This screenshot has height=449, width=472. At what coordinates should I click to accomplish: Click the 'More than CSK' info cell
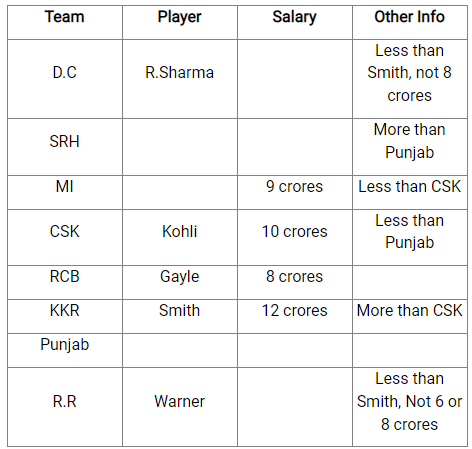pos(410,317)
